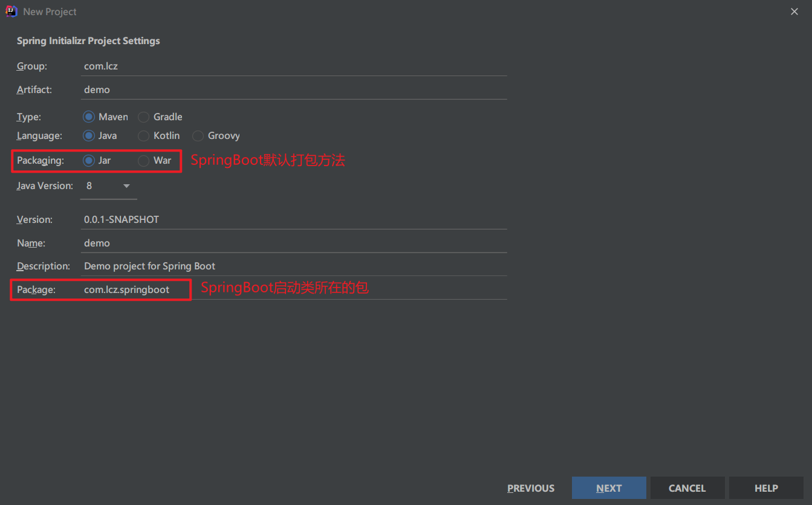The height and width of the screenshot is (505, 812).
Task: Click the Packaging label
Action: pyautogui.click(x=41, y=161)
